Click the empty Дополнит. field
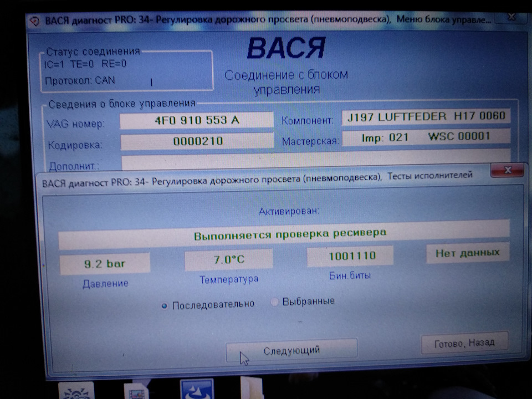Image resolution: width=532 pixels, height=399 pixels. click(315, 160)
